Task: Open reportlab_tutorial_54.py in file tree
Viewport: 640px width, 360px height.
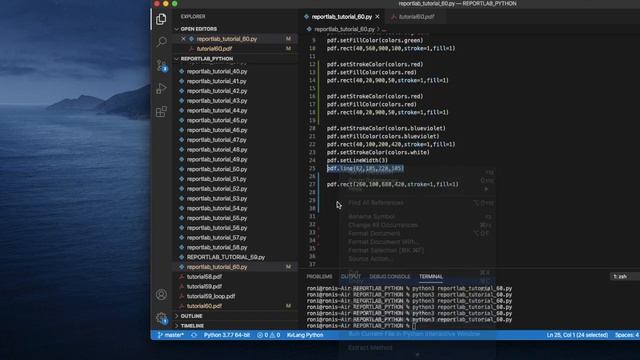Action: 217,209
